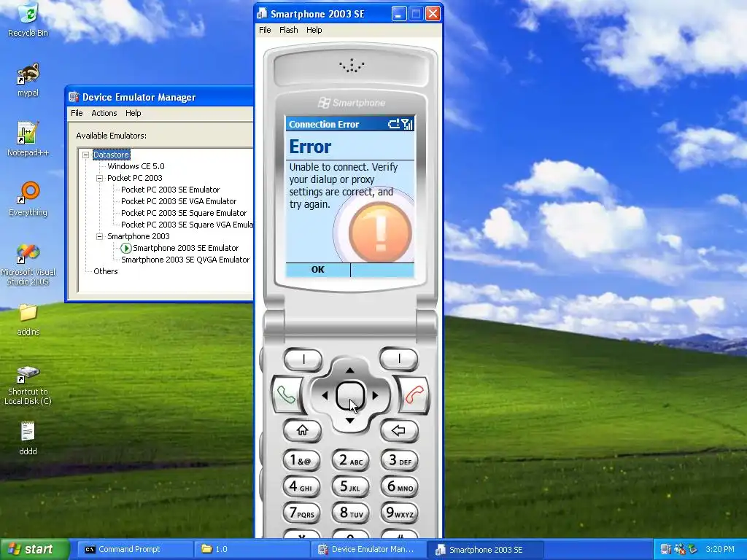
Task: Open the addins folder on desktop
Action: click(28, 319)
